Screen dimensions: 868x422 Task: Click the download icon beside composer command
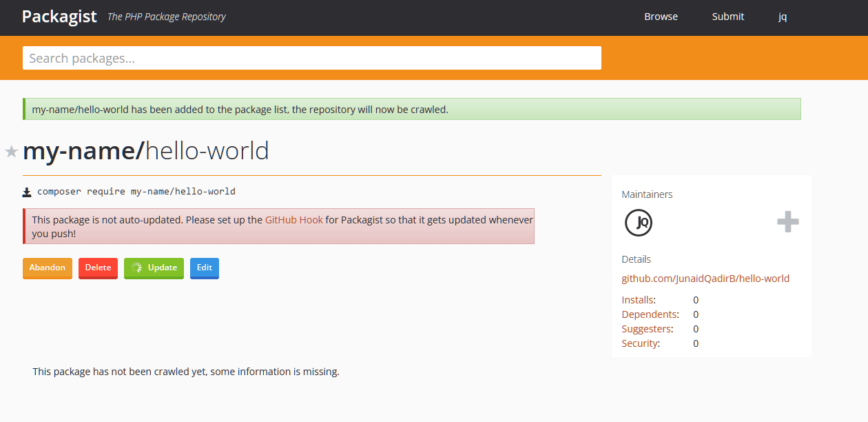[27, 192]
